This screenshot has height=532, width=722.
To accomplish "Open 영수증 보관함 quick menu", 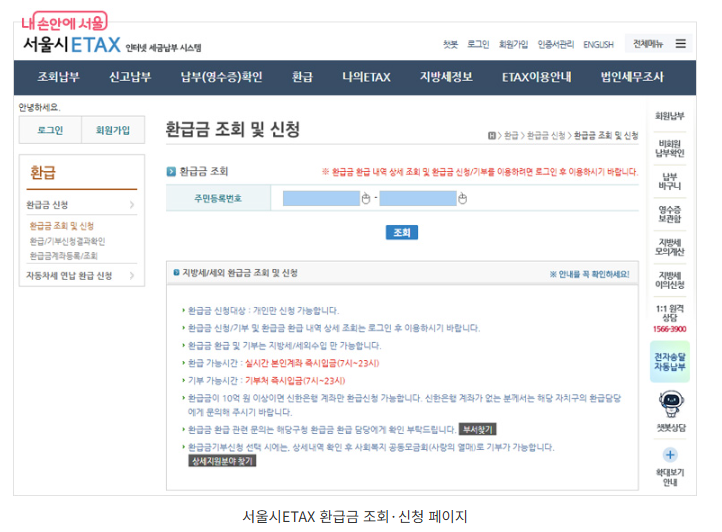I will [670, 214].
